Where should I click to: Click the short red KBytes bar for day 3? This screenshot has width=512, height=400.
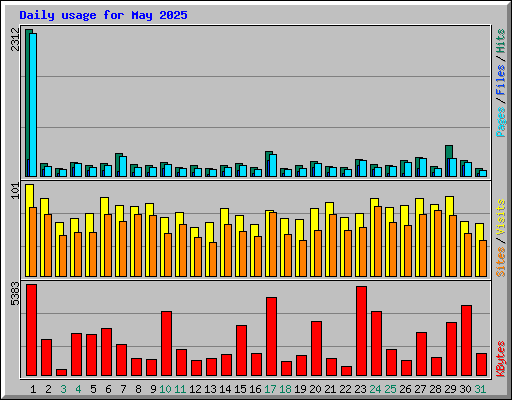coord(61,373)
